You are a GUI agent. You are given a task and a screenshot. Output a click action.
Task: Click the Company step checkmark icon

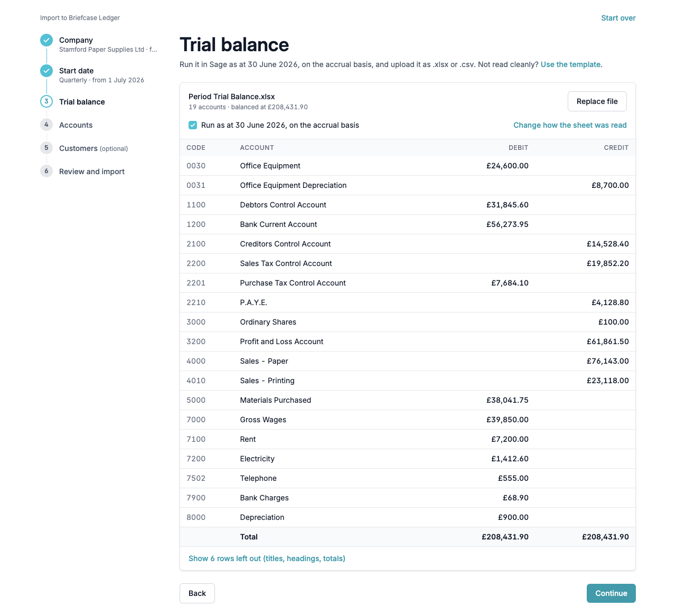point(46,40)
